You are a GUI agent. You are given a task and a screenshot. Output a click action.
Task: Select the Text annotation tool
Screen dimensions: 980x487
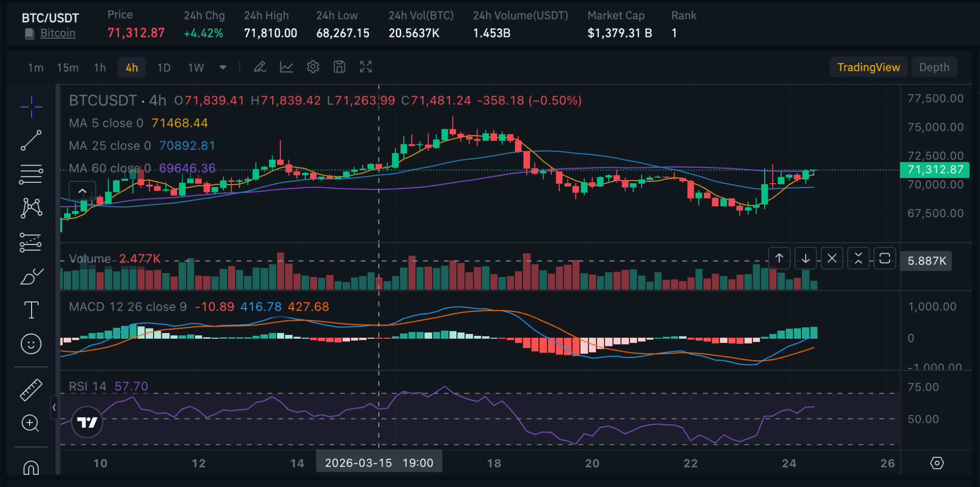pos(31,310)
